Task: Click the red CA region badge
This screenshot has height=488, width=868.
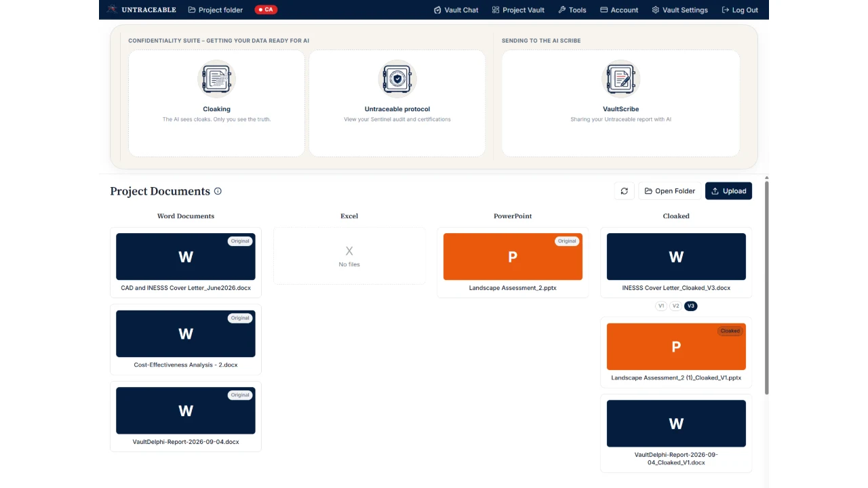Action: point(266,9)
